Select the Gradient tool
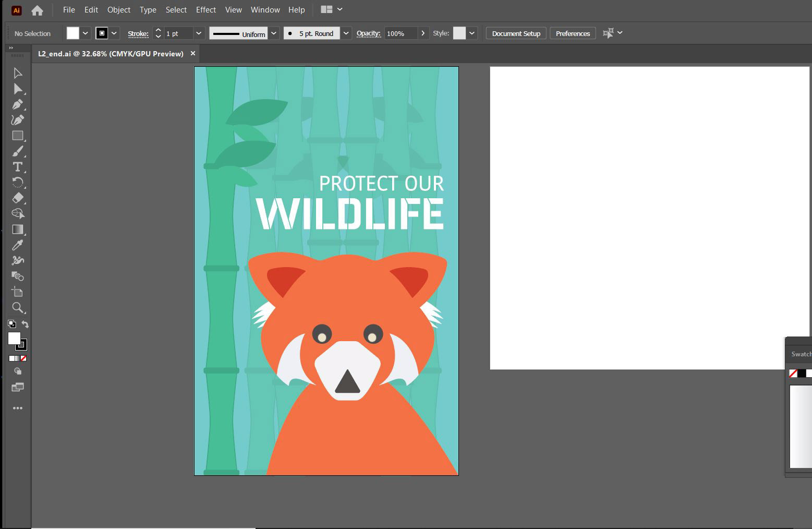Image resolution: width=812 pixels, height=529 pixels. 18,230
